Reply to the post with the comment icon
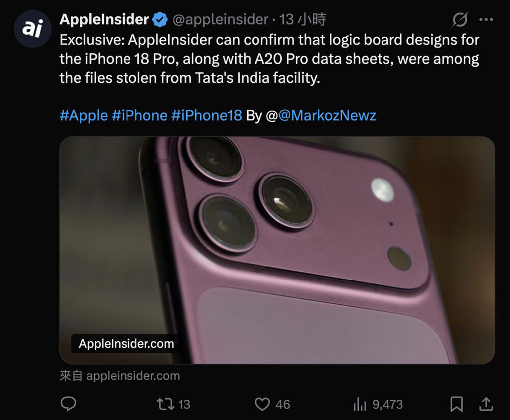Viewport: 510px width, 420px height. point(68,404)
